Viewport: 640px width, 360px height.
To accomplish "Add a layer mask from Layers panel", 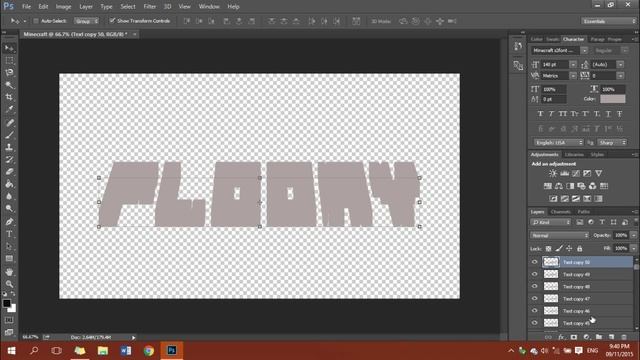I will [x=574, y=337].
